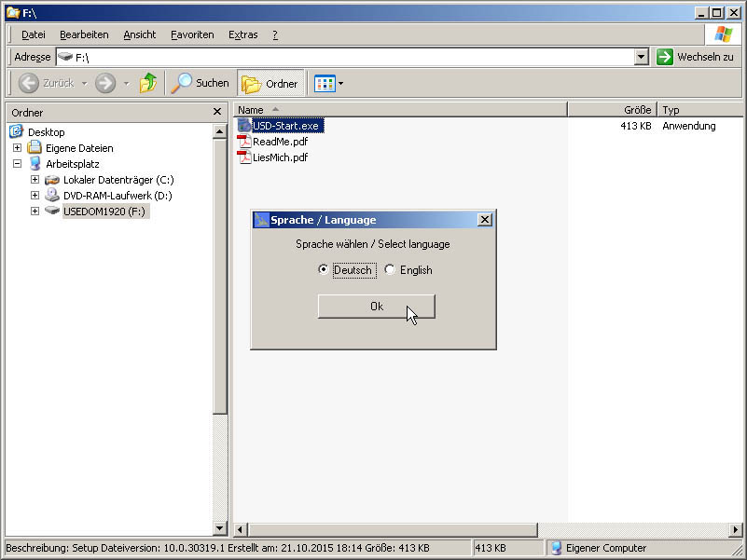Close the Ordner folder pane

216,112
